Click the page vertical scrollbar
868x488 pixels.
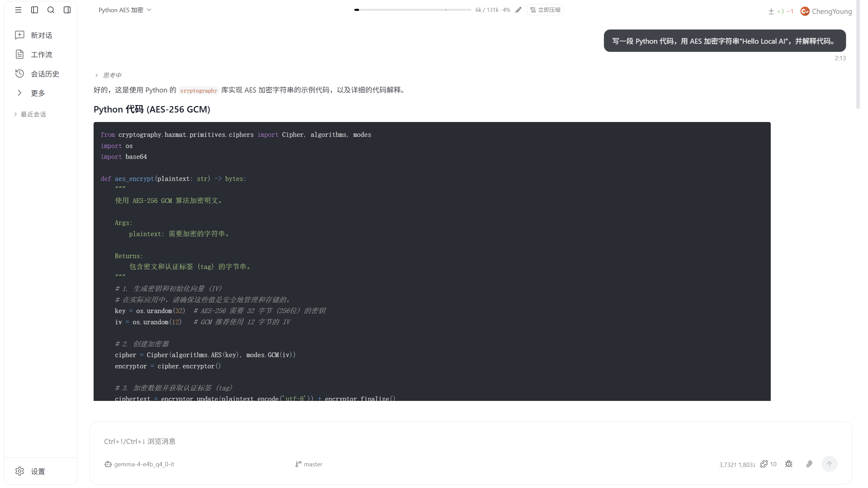(858, 54)
